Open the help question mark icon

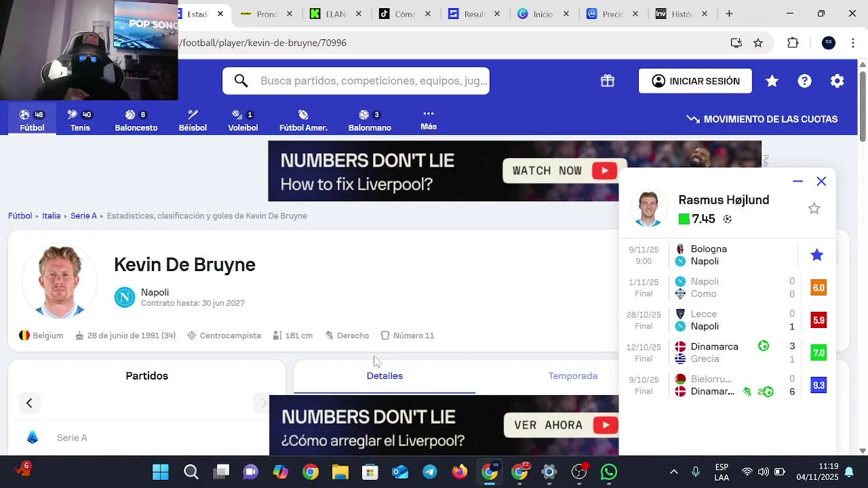[x=804, y=81]
